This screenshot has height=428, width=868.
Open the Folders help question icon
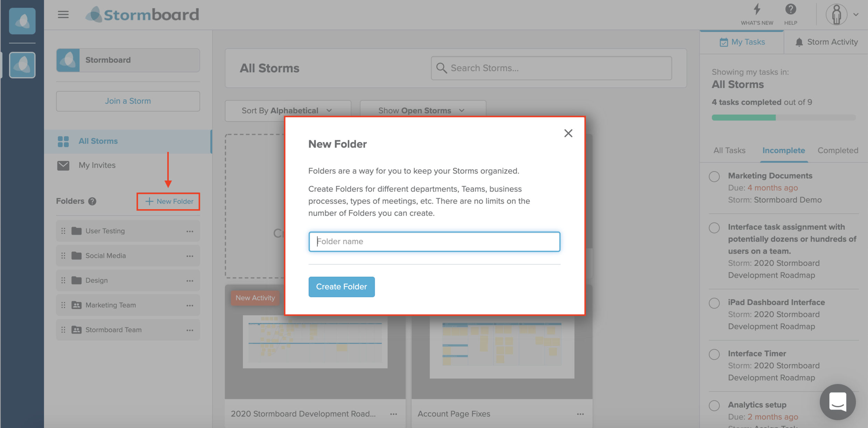click(x=92, y=201)
